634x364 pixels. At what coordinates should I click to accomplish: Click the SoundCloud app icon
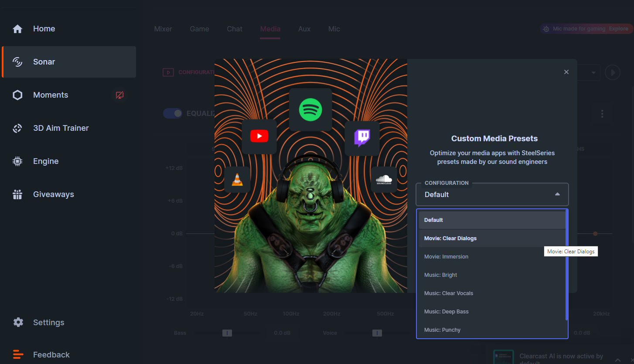(384, 179)
